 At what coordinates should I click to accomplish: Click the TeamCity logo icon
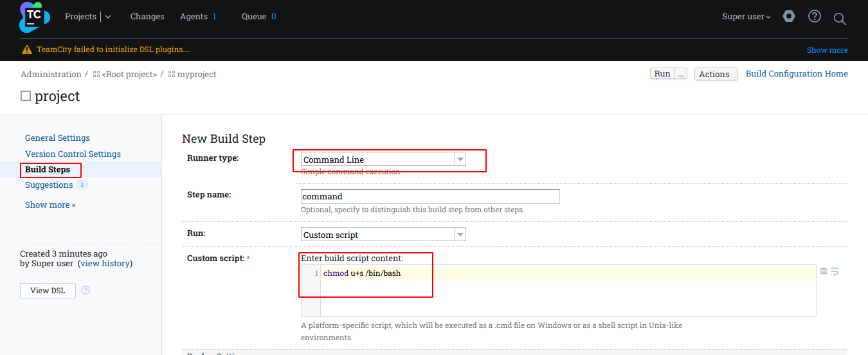coord(35,17)
